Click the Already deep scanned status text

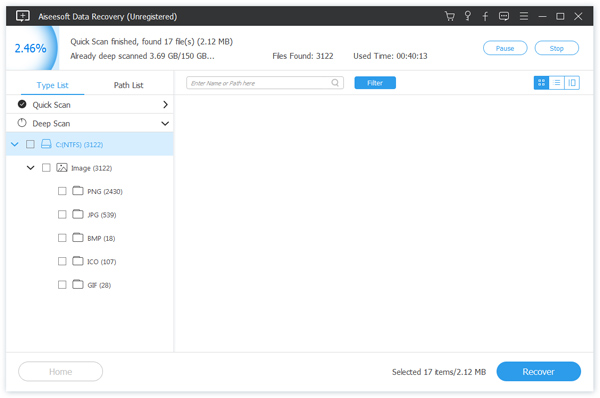[142, 56]
